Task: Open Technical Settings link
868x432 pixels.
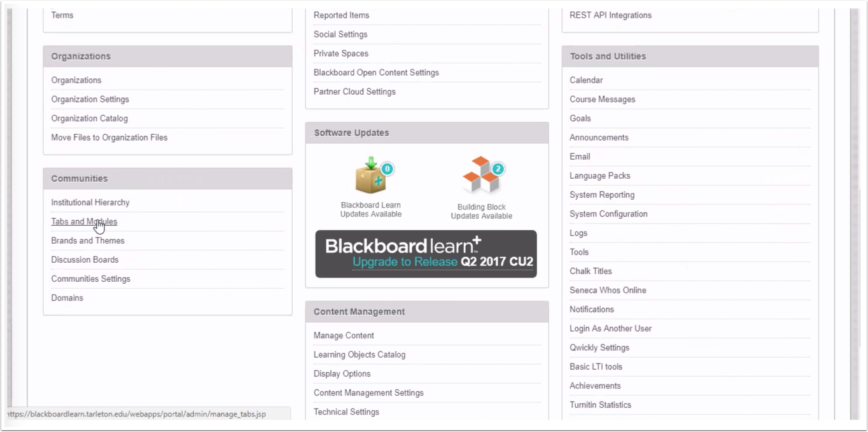Action: [x=346, y=412]
